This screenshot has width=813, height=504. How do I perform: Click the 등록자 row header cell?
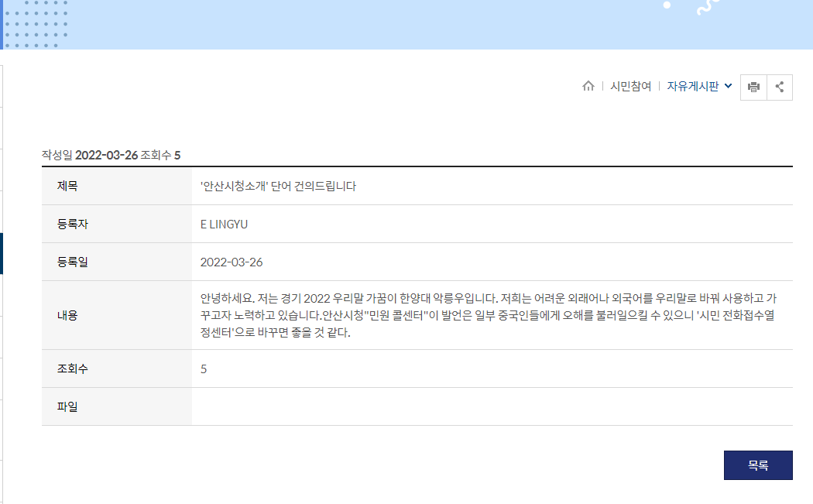coord(73,225)
